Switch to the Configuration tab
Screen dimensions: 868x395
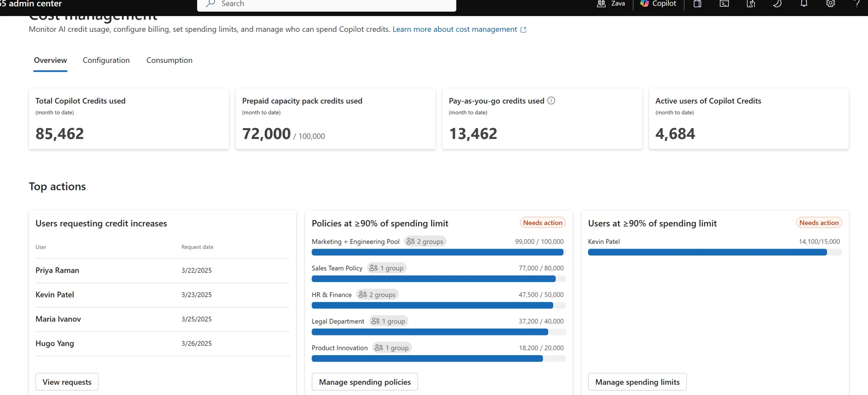click(106, 61)
